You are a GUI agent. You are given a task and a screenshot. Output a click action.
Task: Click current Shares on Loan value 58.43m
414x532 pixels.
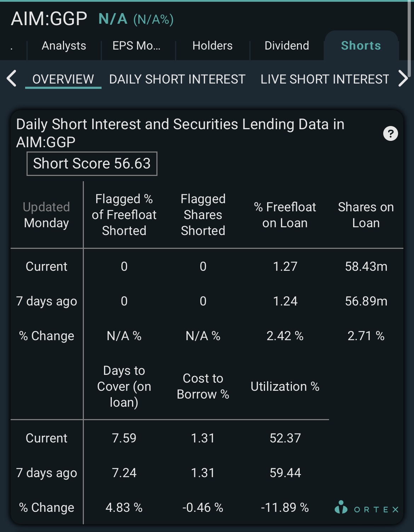pyautogui.click(x=366, y=266)
